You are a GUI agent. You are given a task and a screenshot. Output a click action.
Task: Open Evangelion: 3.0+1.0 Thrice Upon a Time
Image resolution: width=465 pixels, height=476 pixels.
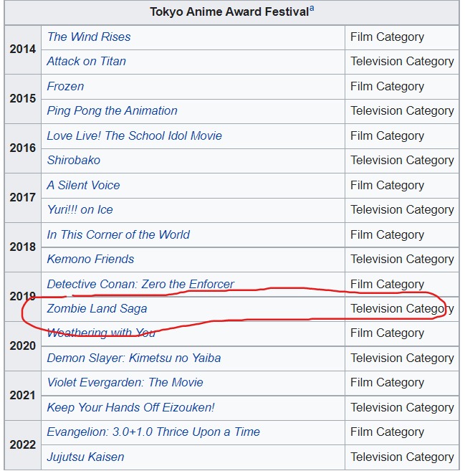click(x=153, y=432)
